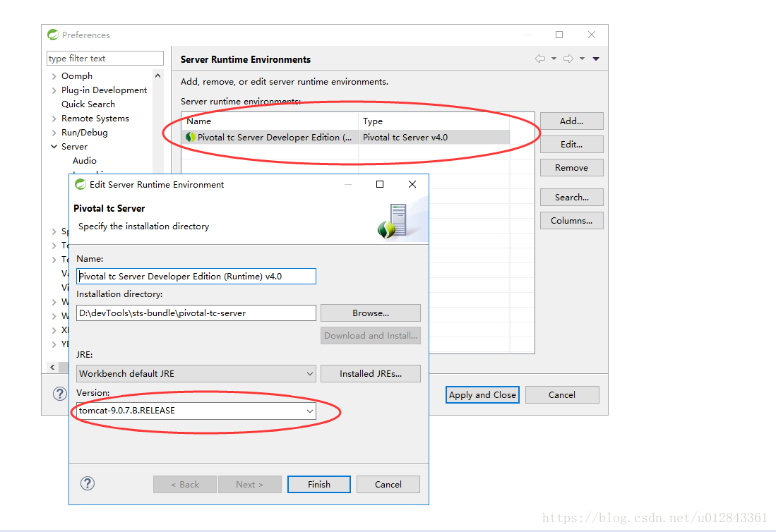Click the Search... button
Screen dimensions: 776x532
[572, 198]
